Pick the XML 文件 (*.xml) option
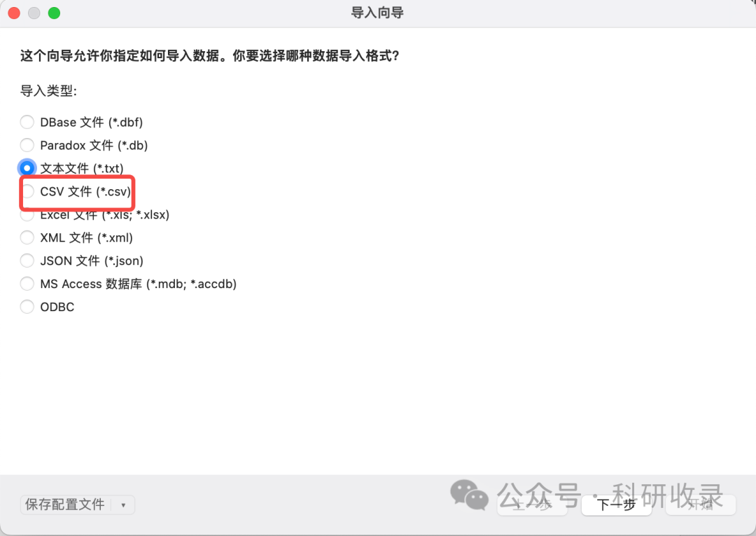 [27, 238]
